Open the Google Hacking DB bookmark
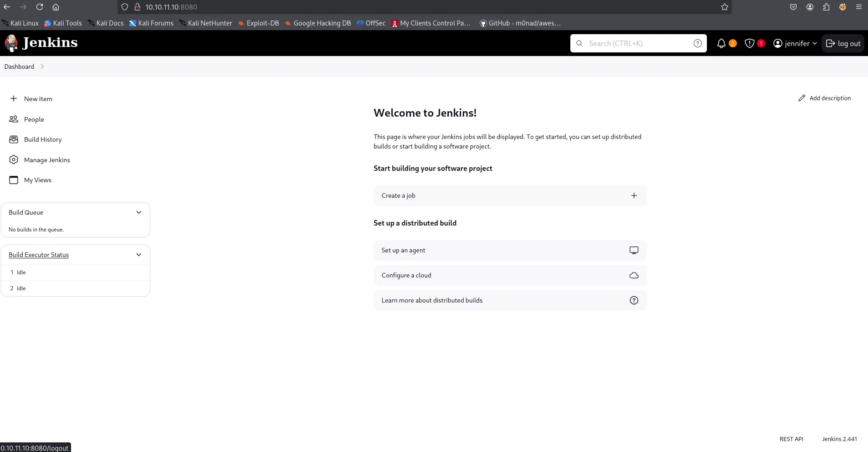 318,23
